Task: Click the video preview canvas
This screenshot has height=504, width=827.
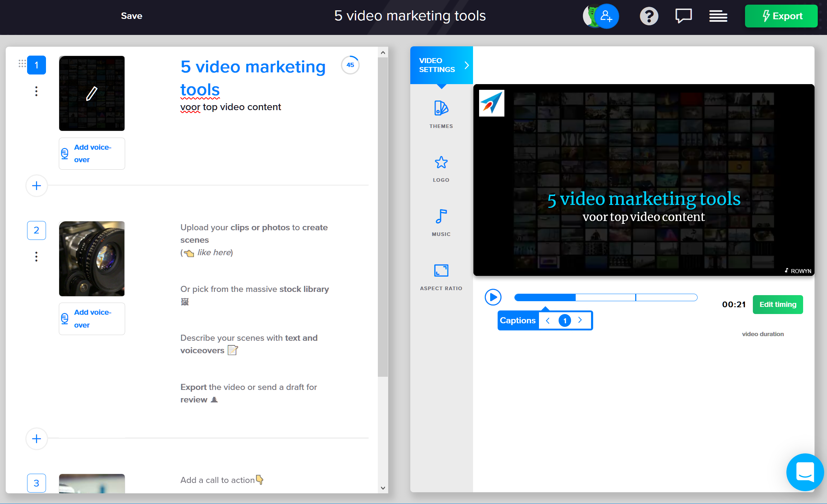Action: tap(644, 180)
